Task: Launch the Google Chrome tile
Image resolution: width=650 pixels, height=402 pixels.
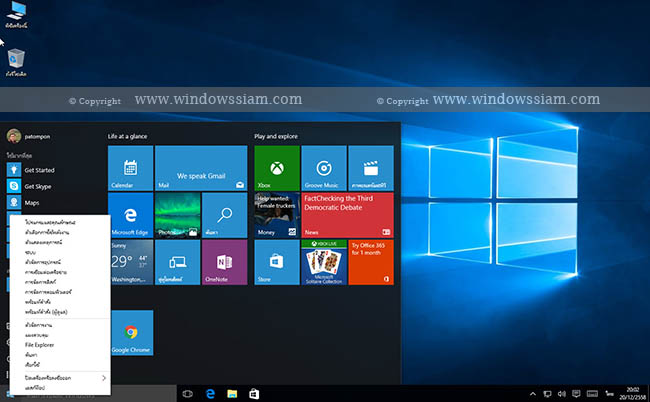Action: [131, 333]
